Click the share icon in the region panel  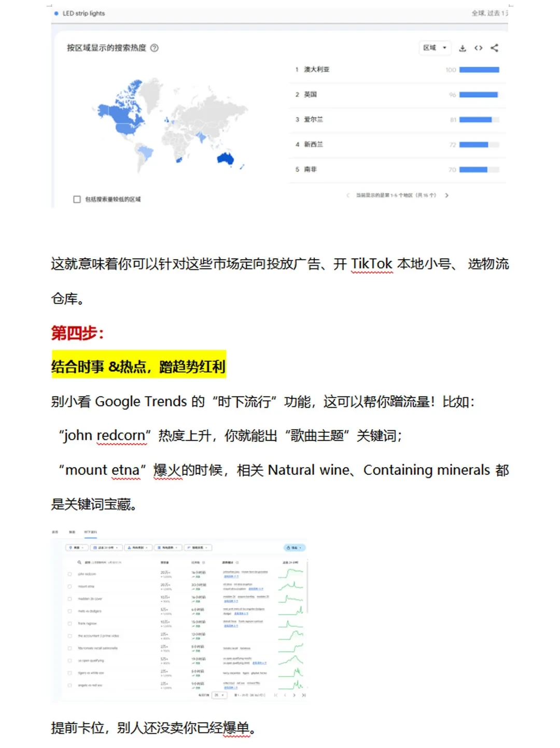click(x=494, y=48)
